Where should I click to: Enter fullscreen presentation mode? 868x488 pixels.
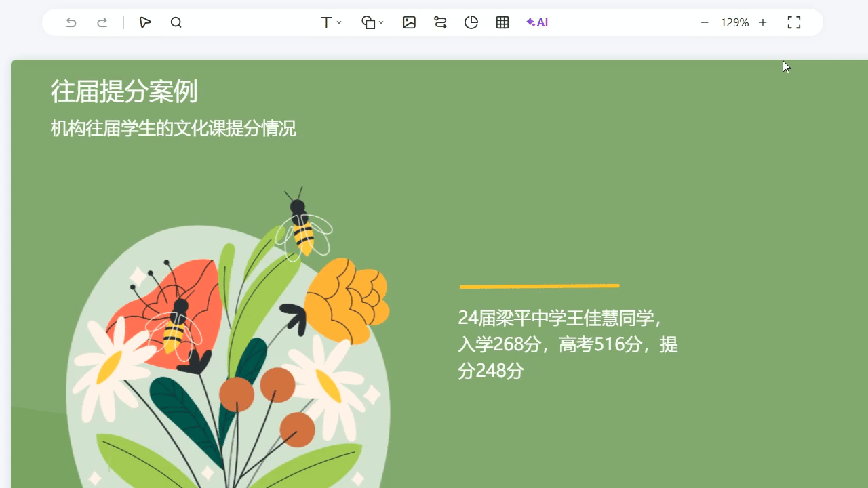pyautogui.click(x=794, y=22)
